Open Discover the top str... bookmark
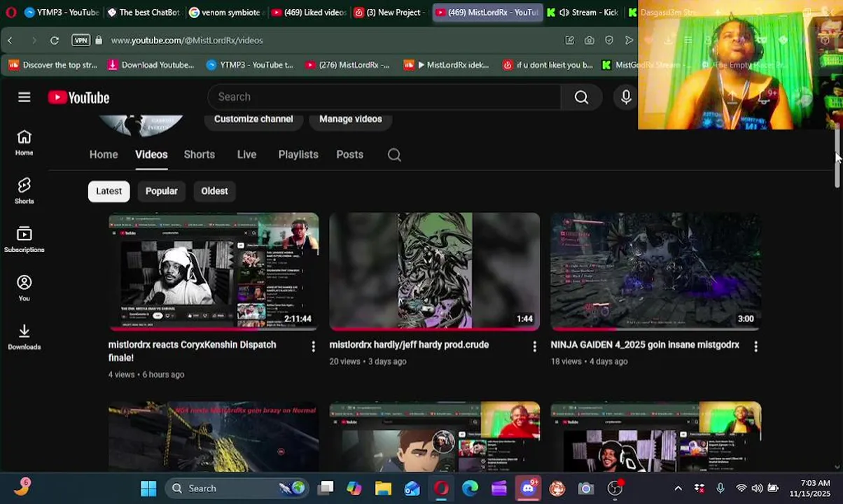Image resolution: width=843 pixels, height=504 pixels. [x=53, y=65]
